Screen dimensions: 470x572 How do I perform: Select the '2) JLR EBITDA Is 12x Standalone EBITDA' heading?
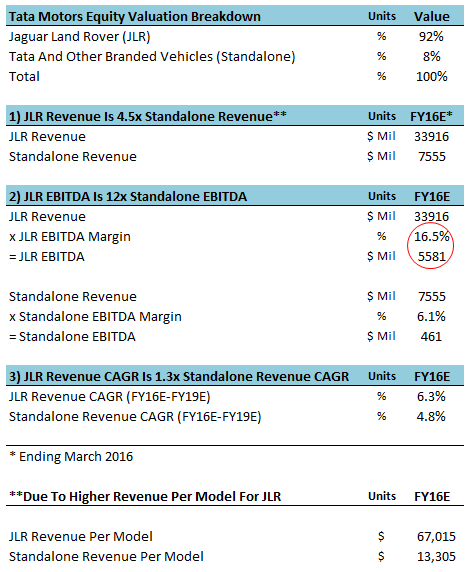pos(128,197)
